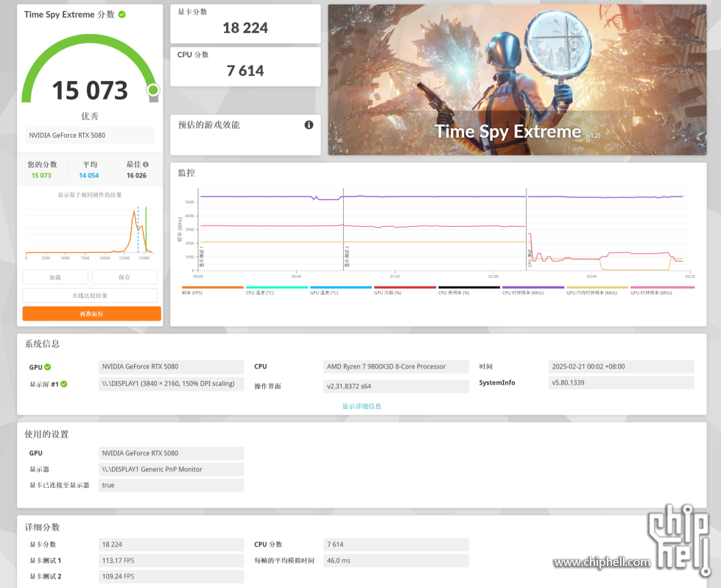Screen dimensions: 721x588
Task: Select the AMD Ryzen 7 9800X3D 8-Core Processor field
Action: click(x=396, y=367)
